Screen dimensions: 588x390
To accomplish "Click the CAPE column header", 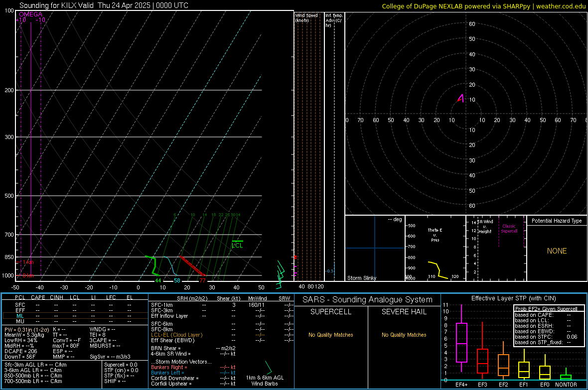I will pos(38,297).
